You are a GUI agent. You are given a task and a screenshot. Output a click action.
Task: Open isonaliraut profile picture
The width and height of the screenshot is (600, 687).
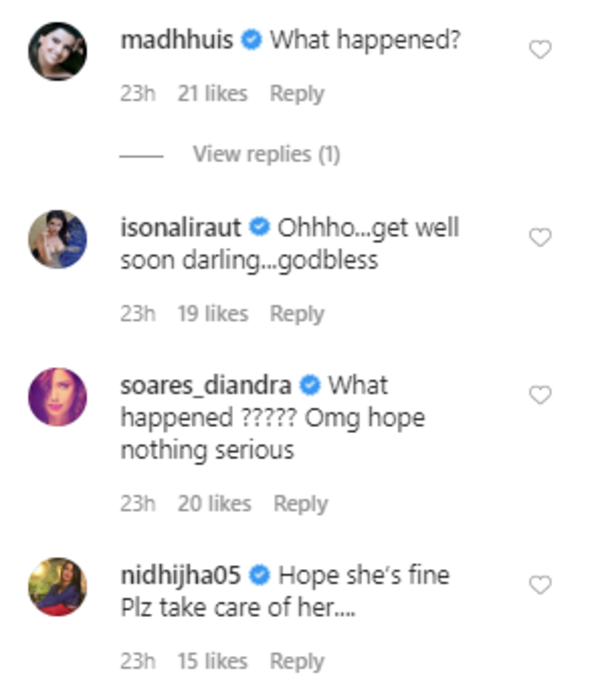point(57,238)
